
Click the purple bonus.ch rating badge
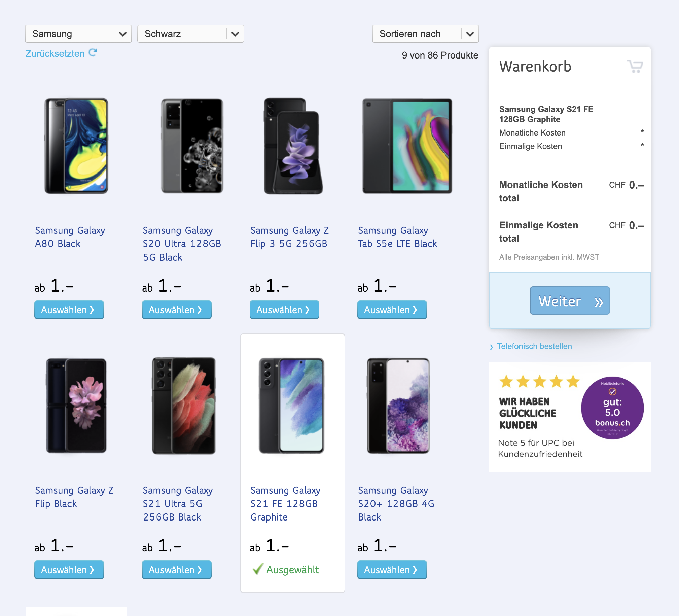(x=612, y=408)
